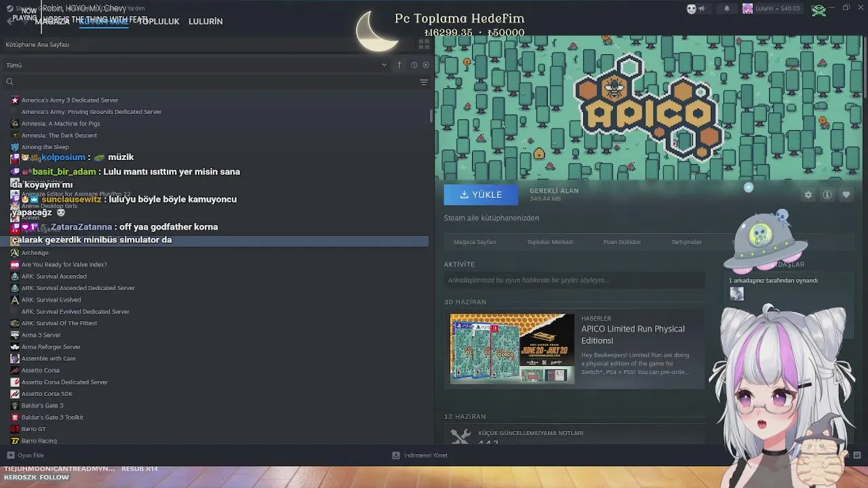
Task: Click the Steam back arrow
Action: click(9, 22)
